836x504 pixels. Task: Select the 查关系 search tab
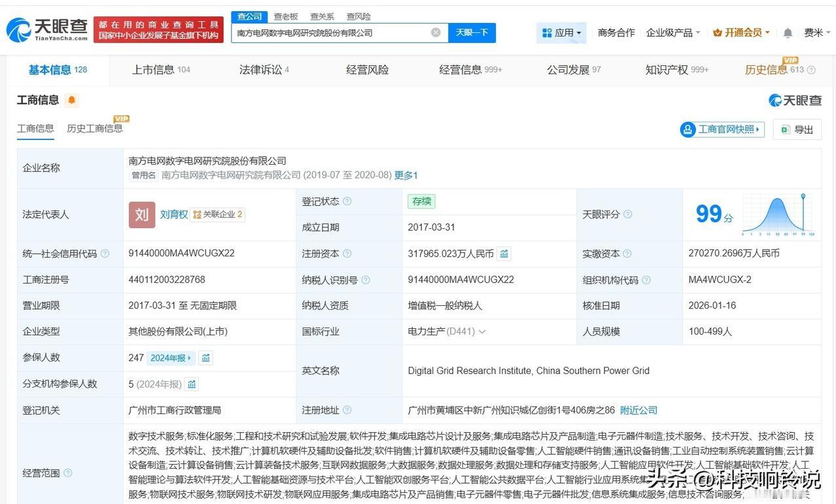pyautogui.click(x=322, y=16)
